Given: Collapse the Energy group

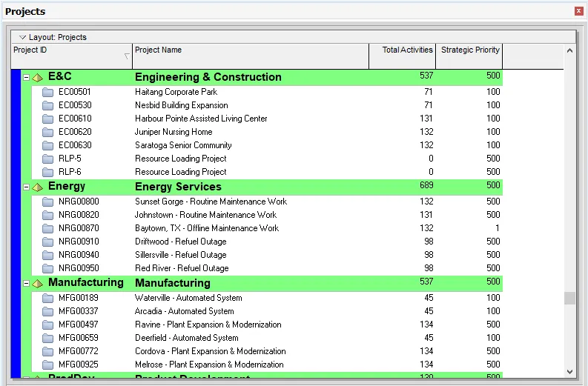Looking at the screenshot, I should coord(27,187).
